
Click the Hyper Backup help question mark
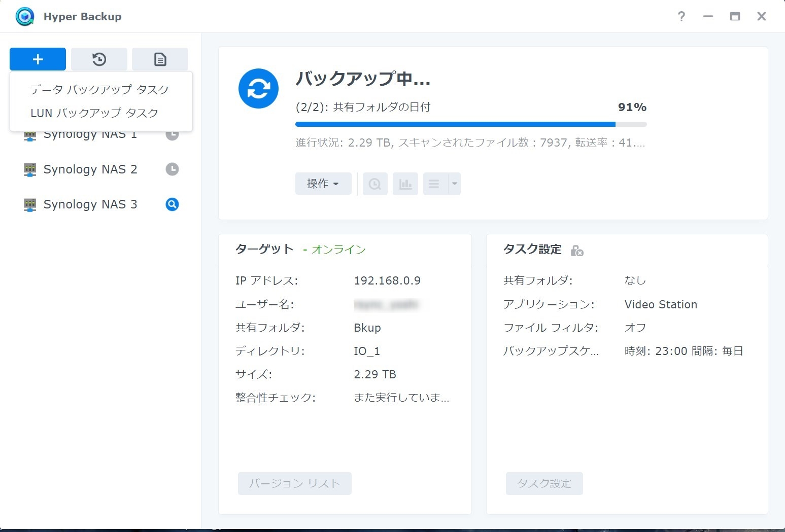click(x=681, y=17)
